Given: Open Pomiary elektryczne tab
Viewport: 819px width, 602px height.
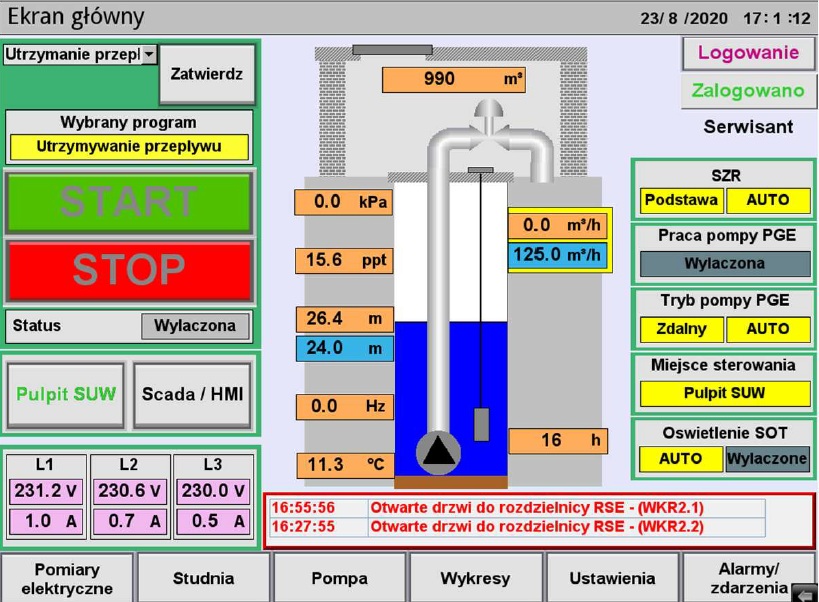Looking at the screenshot, I should [x=67, y=579].
